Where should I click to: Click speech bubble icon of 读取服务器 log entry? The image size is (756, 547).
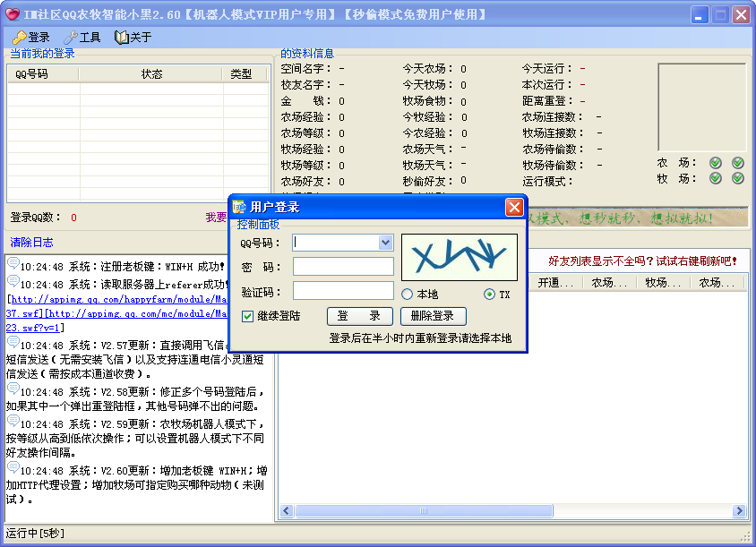[x=13, y=281]
